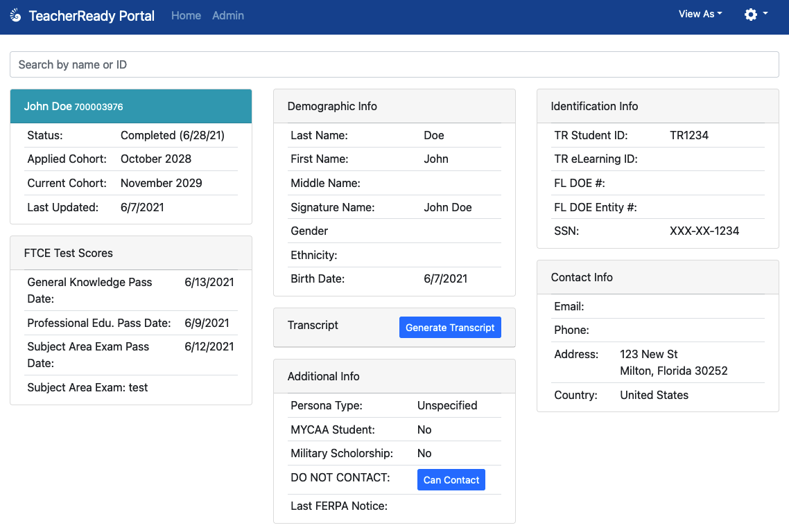Click the General Knowledge Pass Date 6/13/2021
789x532 pixels.
[209, 282]
